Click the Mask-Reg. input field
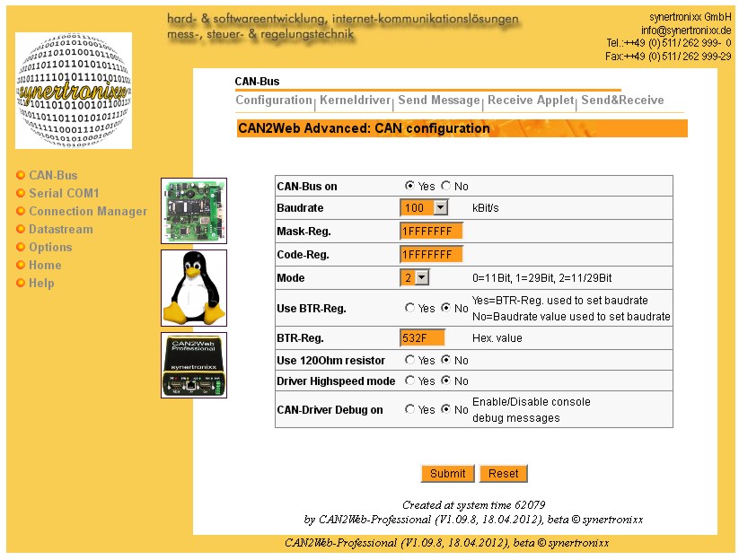 [x=431, y=232]
